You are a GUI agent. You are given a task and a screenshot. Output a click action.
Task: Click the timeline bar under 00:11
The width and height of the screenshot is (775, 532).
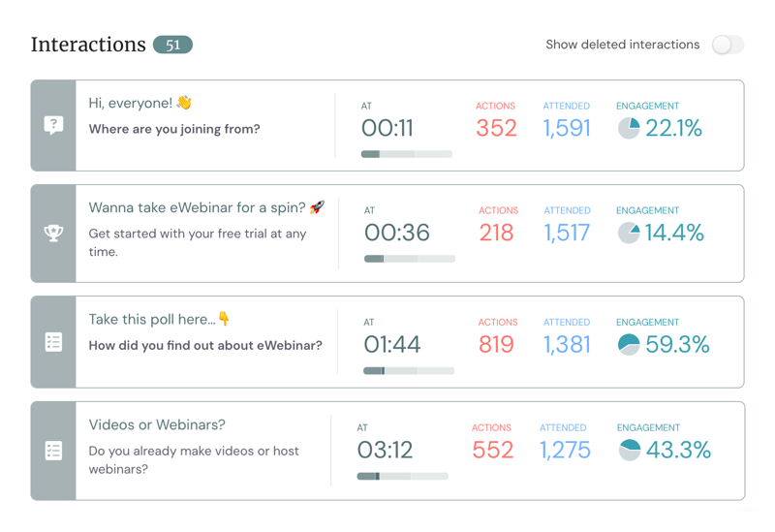click(406, 154)
